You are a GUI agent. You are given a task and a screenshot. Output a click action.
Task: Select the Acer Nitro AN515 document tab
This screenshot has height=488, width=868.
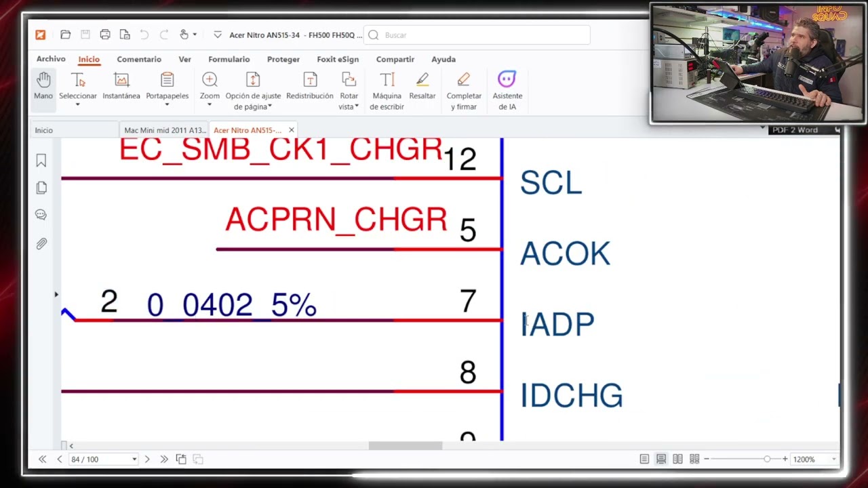coord(247,130)
